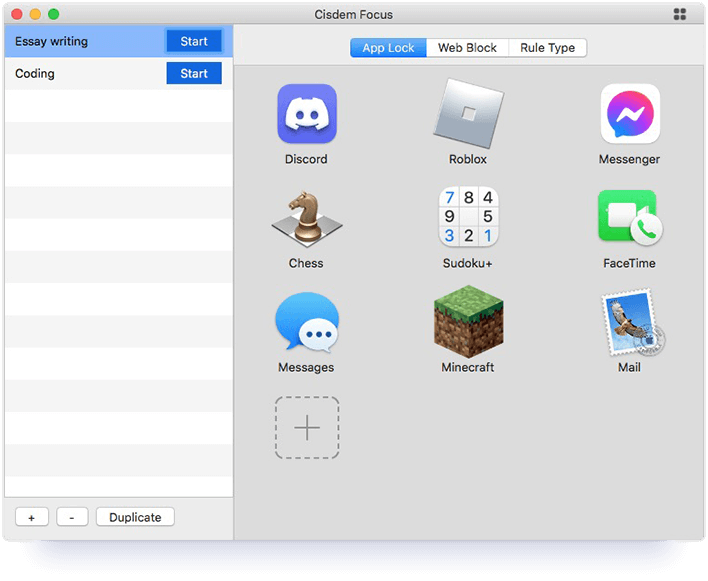708x581 pixels.
Task: Open the Rule Type tab
Action: 548,48
